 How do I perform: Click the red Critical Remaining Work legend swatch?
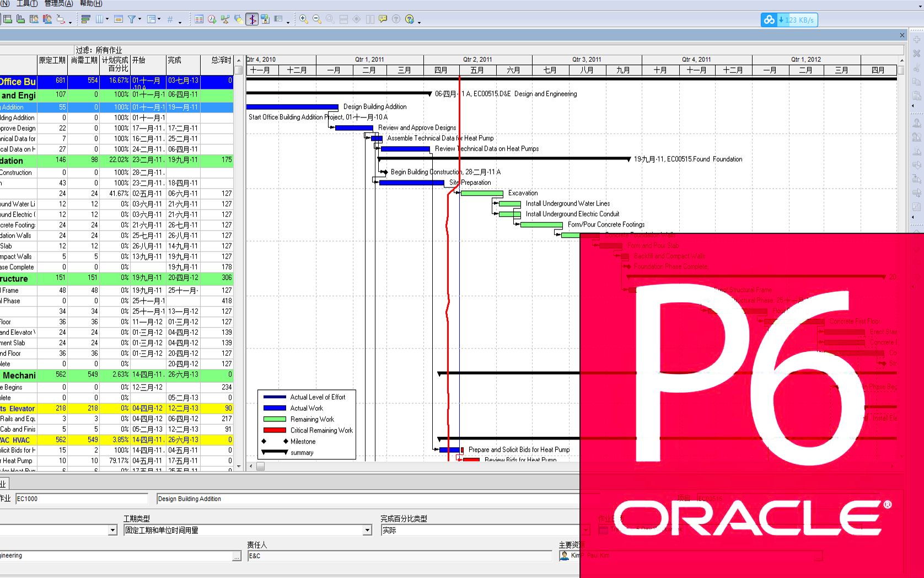tap(275, 430)
